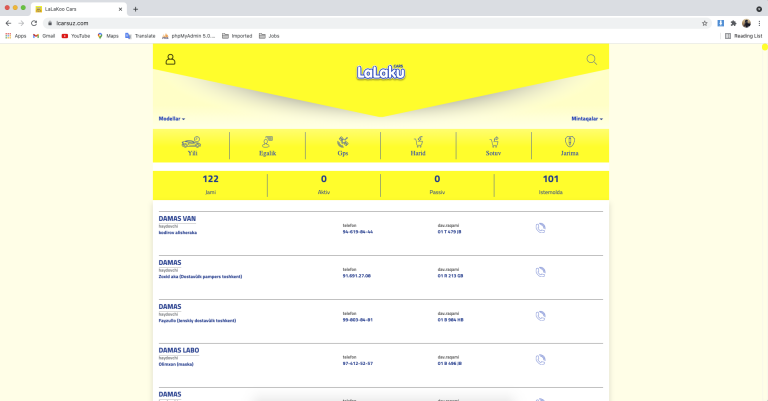Click the Fayzullo row telefon number

tap(358, 320)
